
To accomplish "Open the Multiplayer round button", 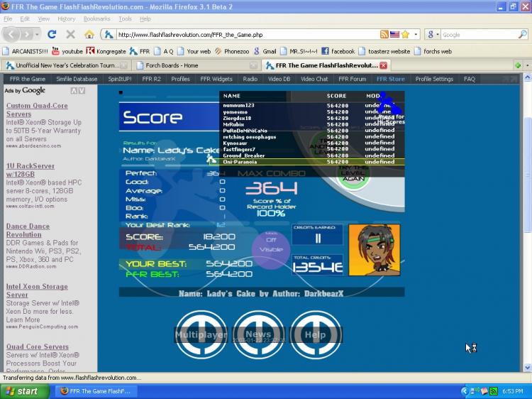I will point(201,334).
